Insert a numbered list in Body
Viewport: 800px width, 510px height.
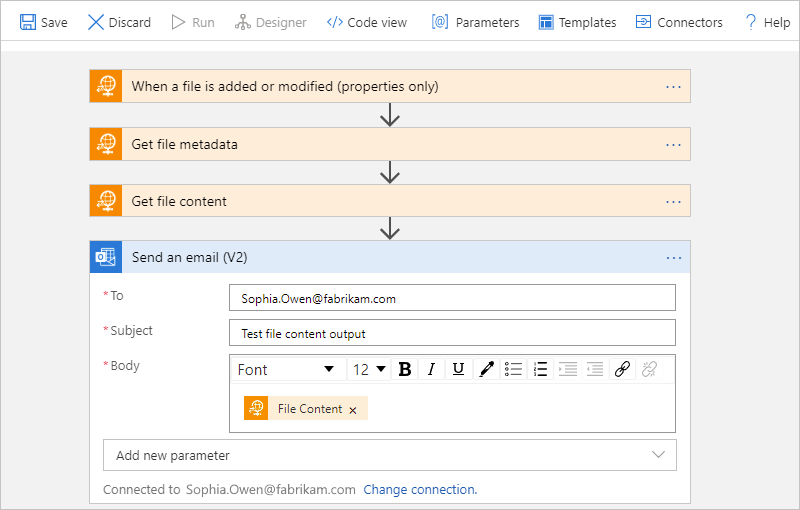pyautogui.click(x=540, y=369)
